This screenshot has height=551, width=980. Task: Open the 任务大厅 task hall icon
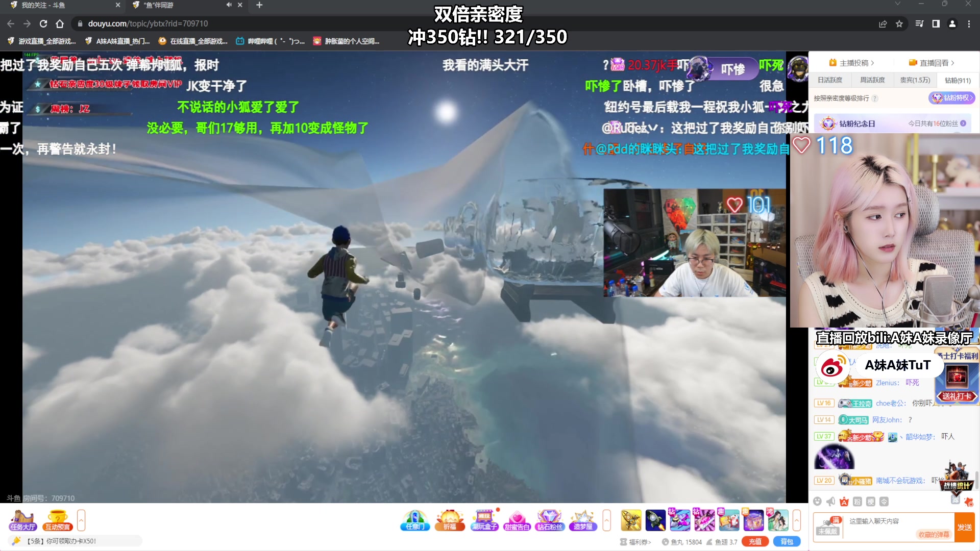click(x=22, y=520)
